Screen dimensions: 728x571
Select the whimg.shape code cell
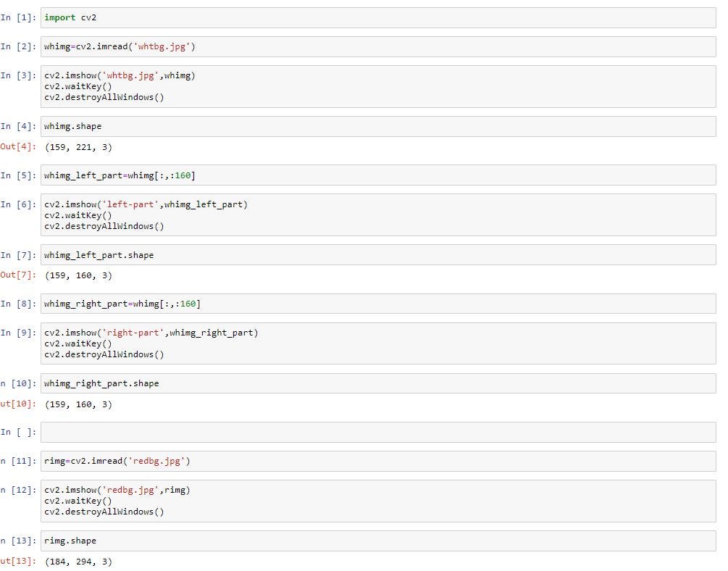coord(378,126)
